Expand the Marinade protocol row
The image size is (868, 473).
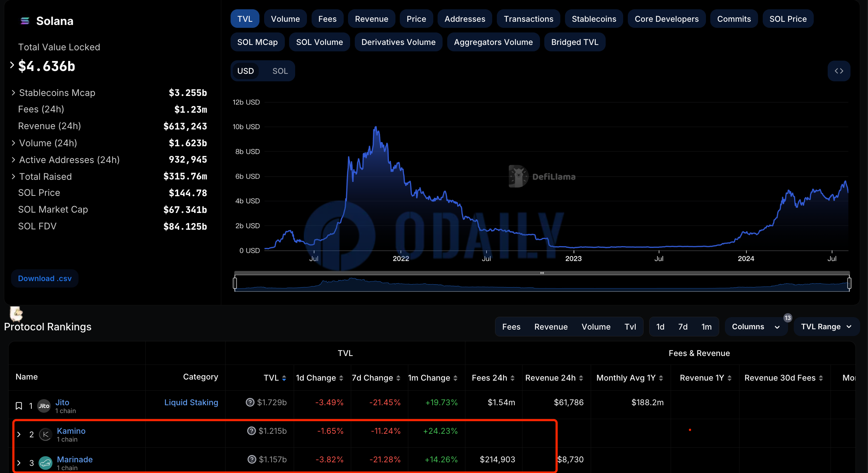[19, 463]
